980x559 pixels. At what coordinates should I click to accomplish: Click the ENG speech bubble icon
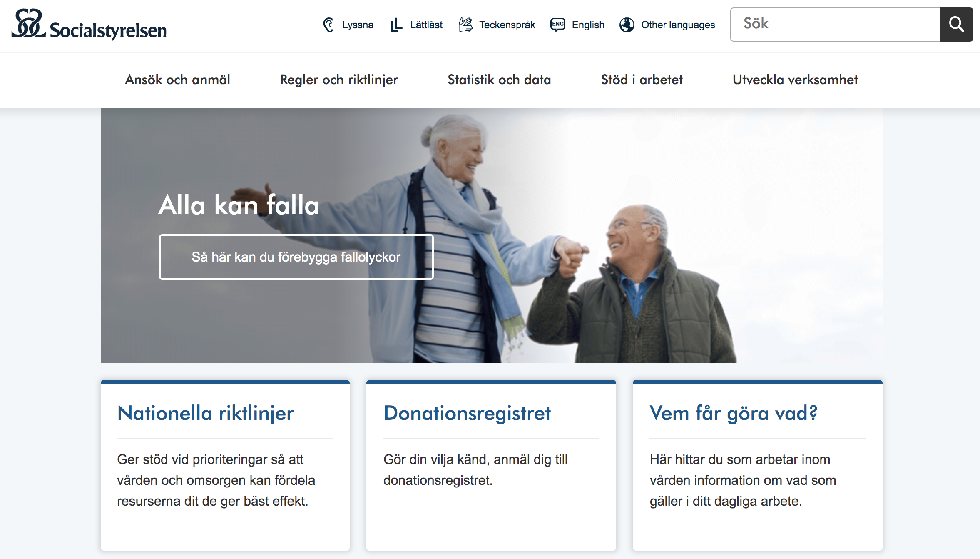click(557, 25)
